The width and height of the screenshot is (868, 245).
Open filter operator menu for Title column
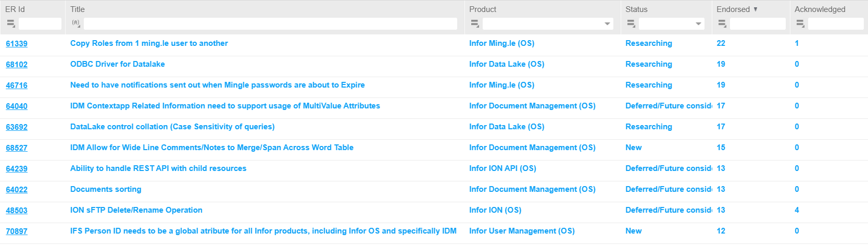(76, 23)
